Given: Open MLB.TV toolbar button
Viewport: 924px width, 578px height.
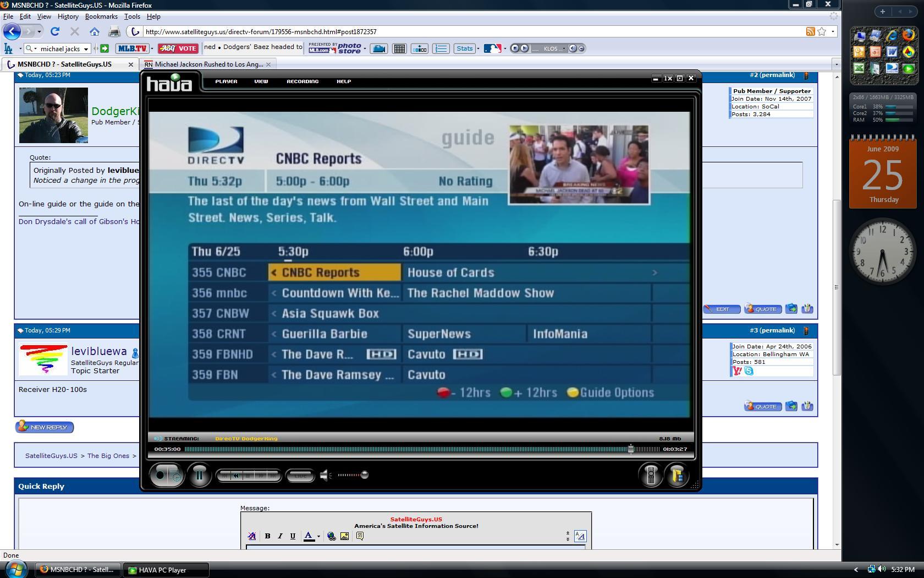Looking at the screenshot, I should 133,48.
